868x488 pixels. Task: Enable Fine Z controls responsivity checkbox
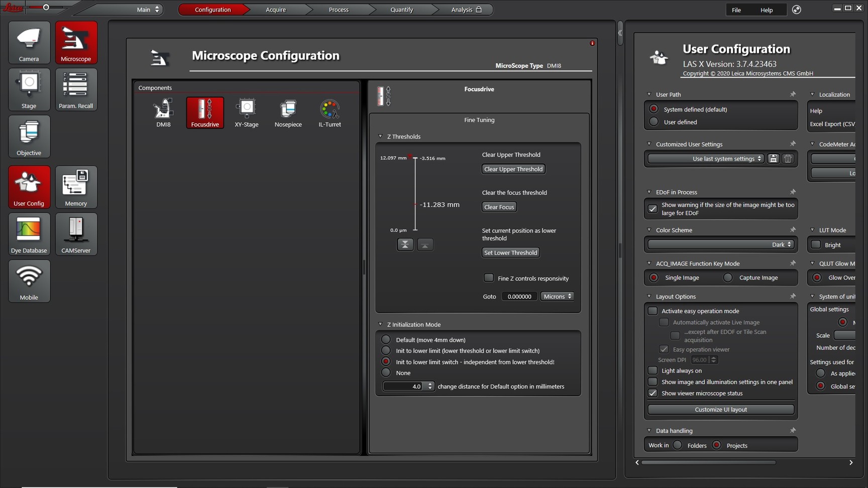point(488,278)
